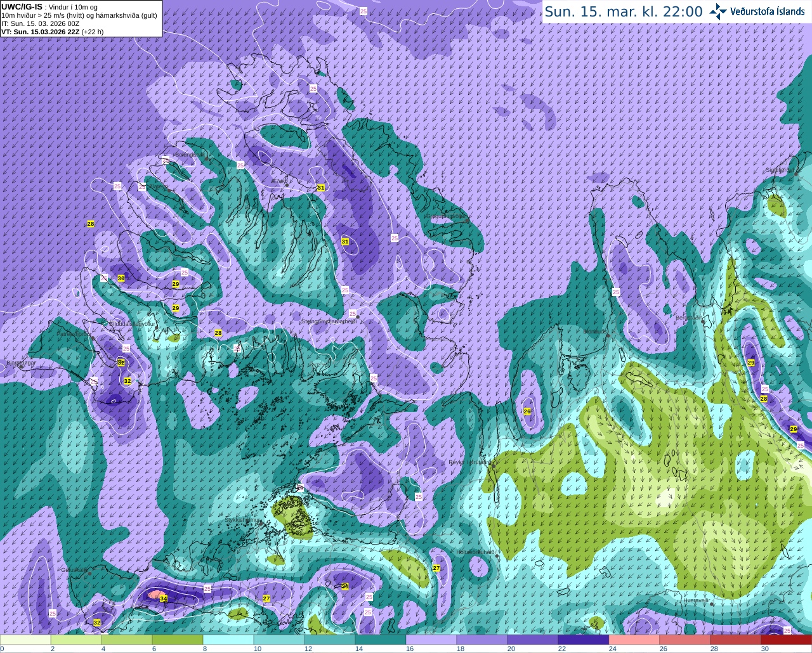Click the Gjögurflugvöllur station label
The width and height of the screenshot is (812, 653).
click(x=447, y=216)
